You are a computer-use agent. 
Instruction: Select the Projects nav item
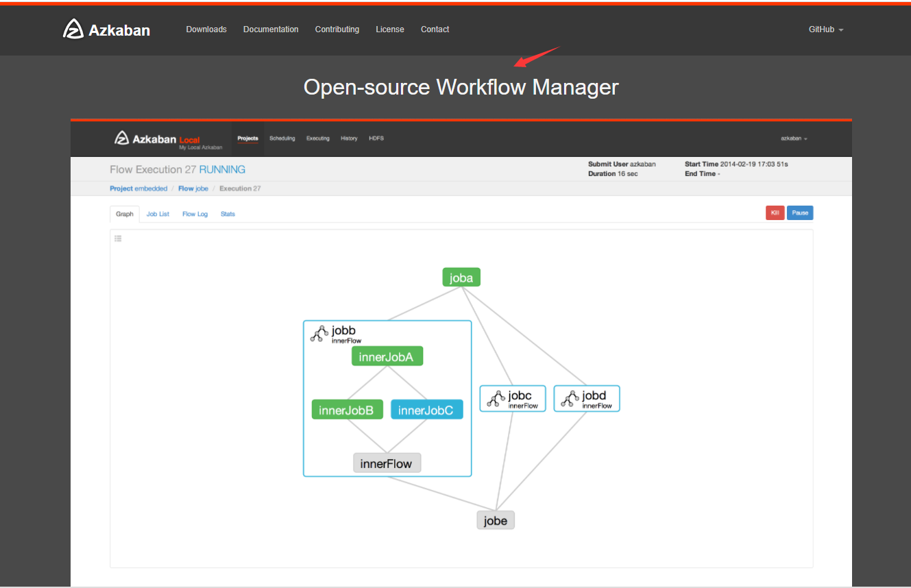click(248, 138)
